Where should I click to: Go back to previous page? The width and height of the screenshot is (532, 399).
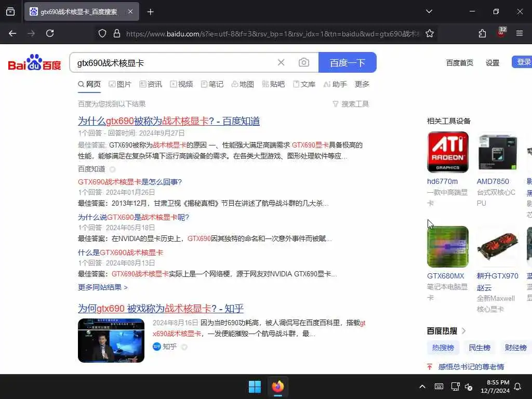pos(12,33)
